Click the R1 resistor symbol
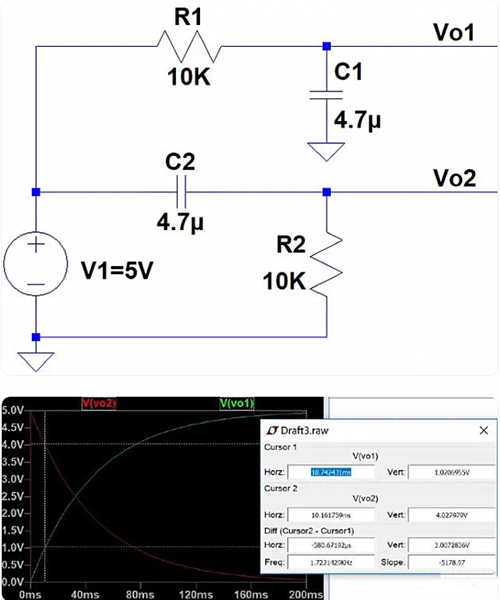The width and height of the screenshot is (500, 600). point(189,47)
